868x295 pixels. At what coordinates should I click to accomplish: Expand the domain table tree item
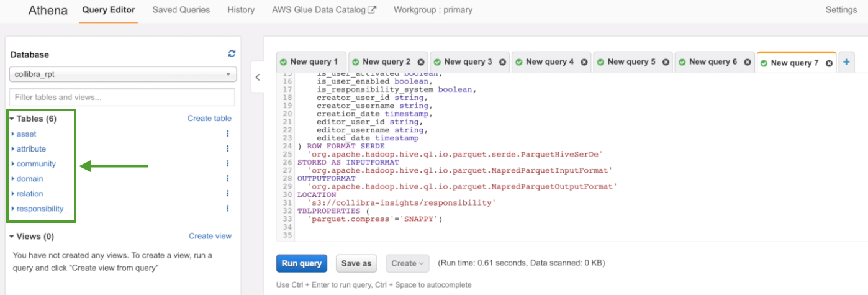coord(13,179)
